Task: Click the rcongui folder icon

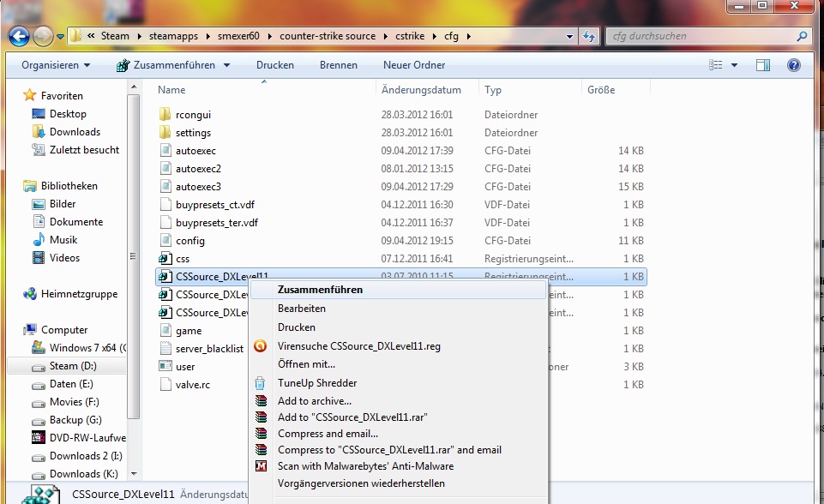Action: point(165,114)
